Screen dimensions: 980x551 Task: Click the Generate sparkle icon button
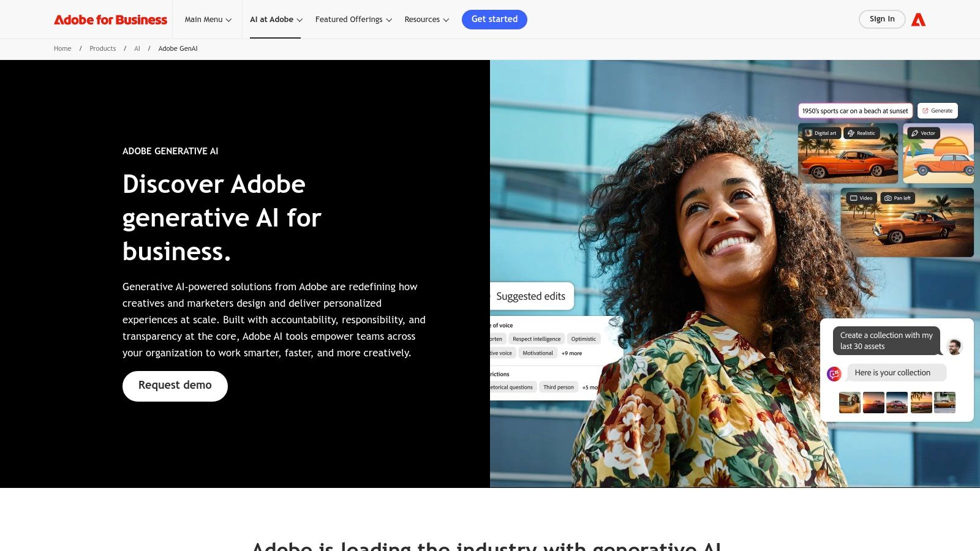938,111
